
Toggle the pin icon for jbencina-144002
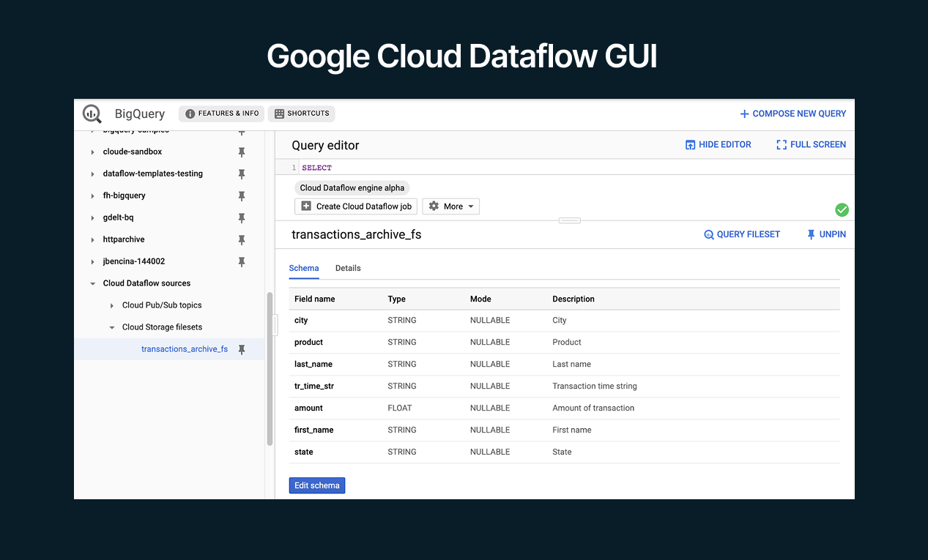click(242, 262)
